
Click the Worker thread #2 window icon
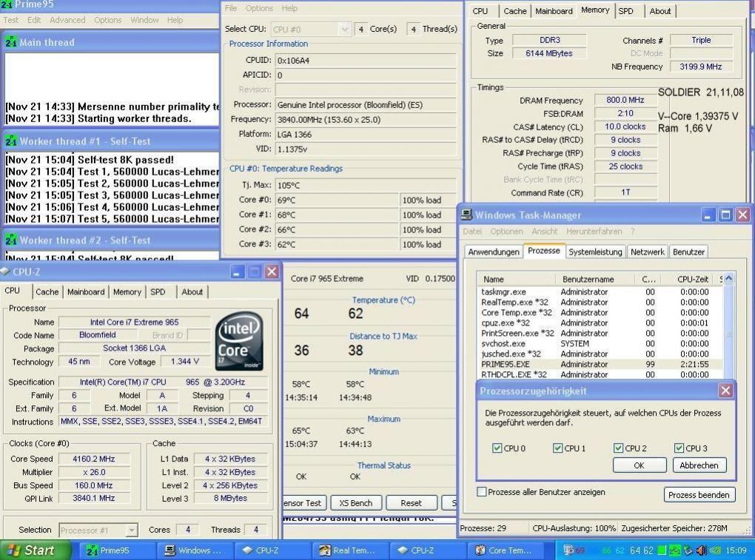(11, 240)
